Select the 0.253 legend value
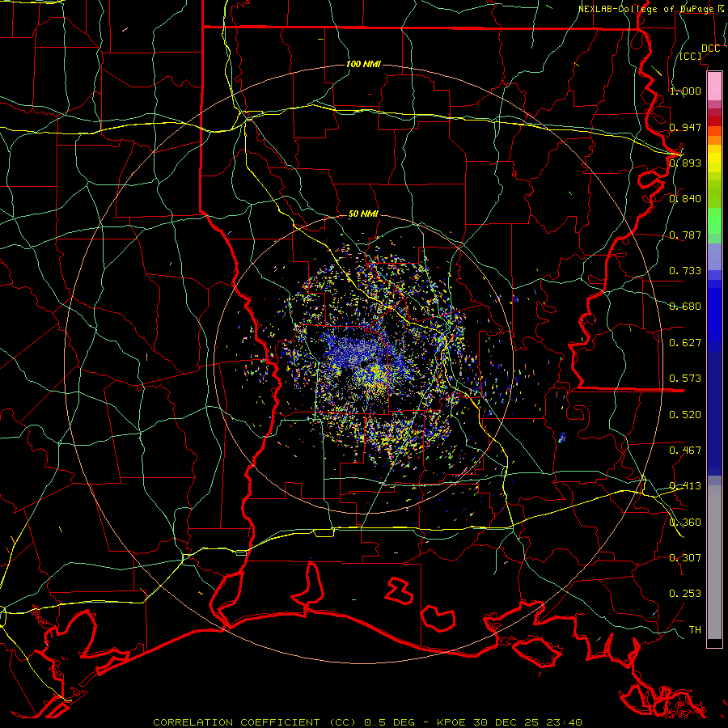The width and height of the screenshot is (728, 728). (x=685, y=594)
